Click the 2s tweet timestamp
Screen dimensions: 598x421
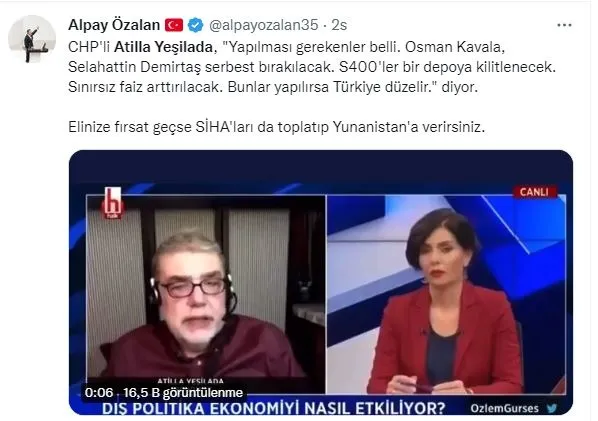(x=339, y=25)
